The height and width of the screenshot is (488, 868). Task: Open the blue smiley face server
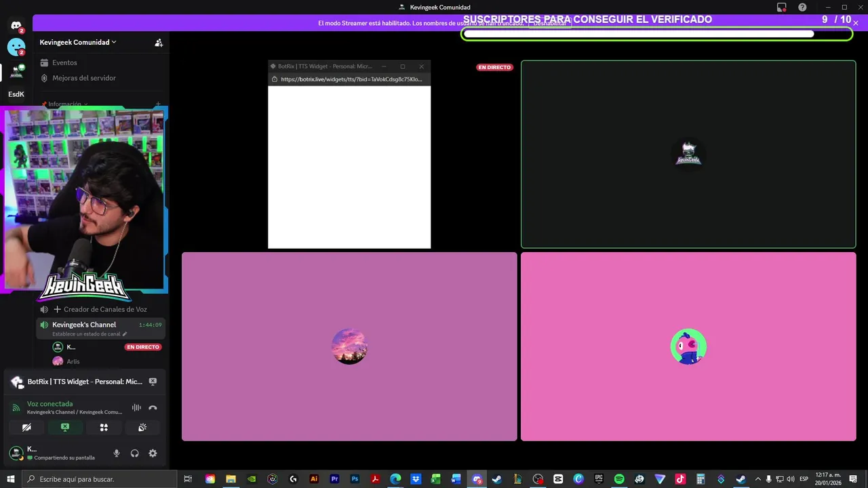tap(16, 47)
